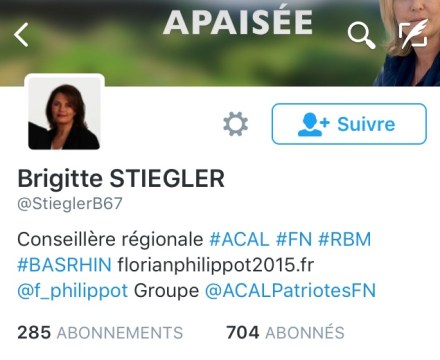Viewport: 440px width, 360px height.
Task: Go back with the left arrow
Action: pyautogui.click(x=21, y=35)
